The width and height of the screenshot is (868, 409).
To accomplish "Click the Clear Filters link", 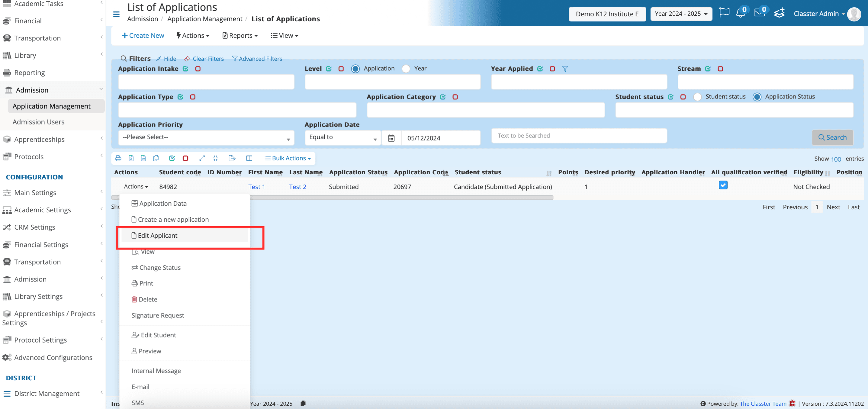I will tap(204, 59).
